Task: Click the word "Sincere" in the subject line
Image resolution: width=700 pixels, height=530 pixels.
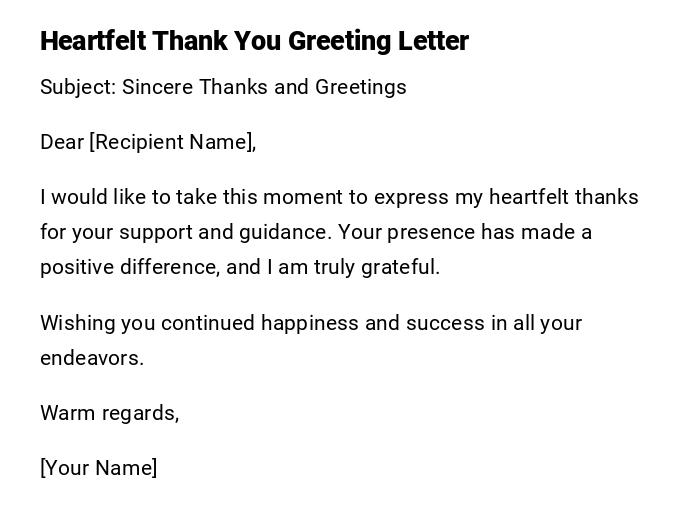Action: point(157,87)
